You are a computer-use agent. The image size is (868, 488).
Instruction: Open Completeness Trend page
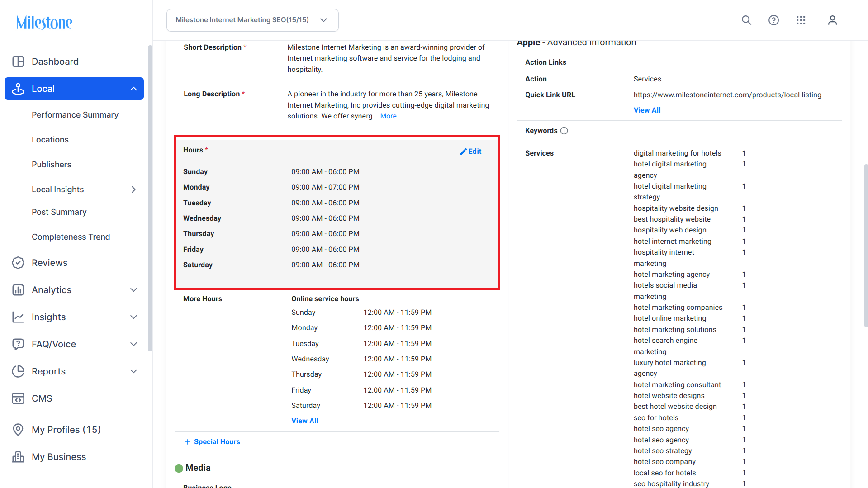pyautogui.click(x=71, y=237)
